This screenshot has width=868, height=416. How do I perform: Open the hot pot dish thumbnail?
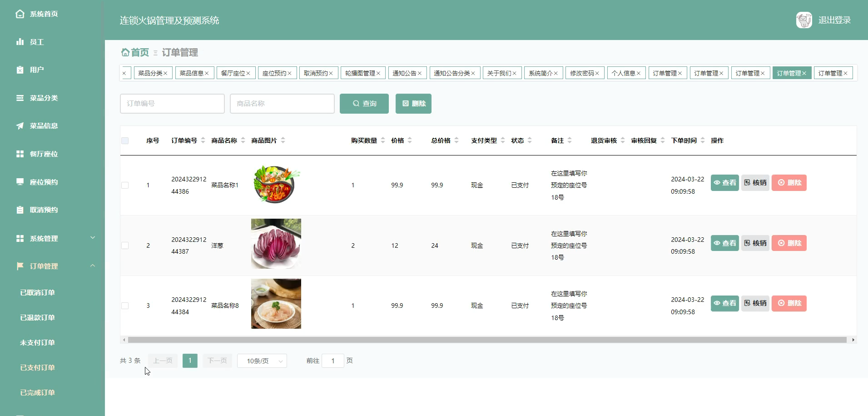pyautogui.click(x=276, y=185)
